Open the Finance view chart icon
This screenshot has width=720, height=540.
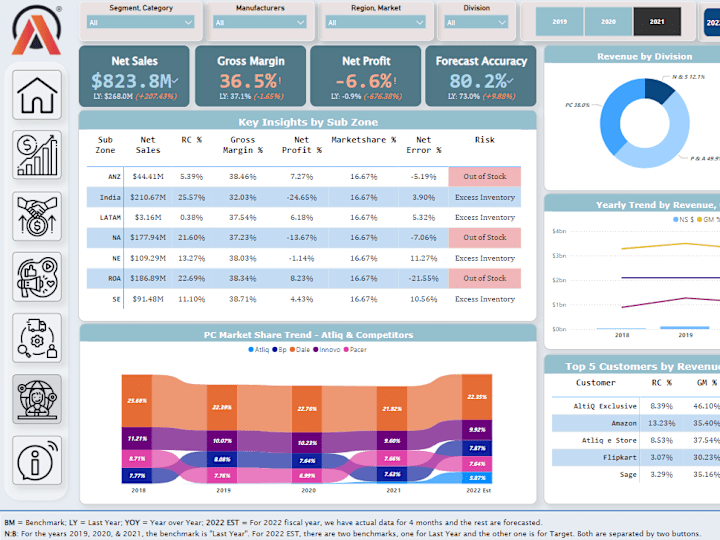tap(37, 155)
